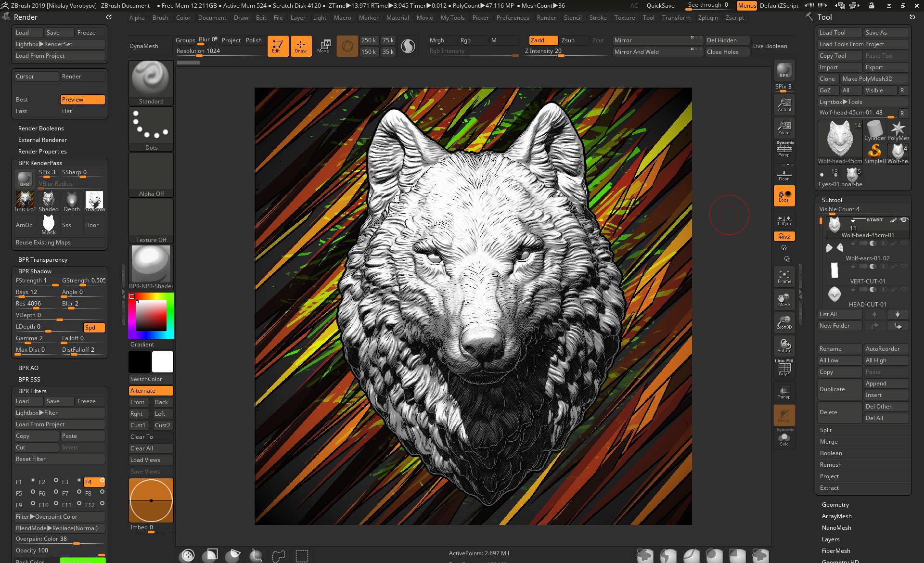This screenshot has height=563, width=924.
Task: Open the Zplugin menu
Action: tap(708, 18)
